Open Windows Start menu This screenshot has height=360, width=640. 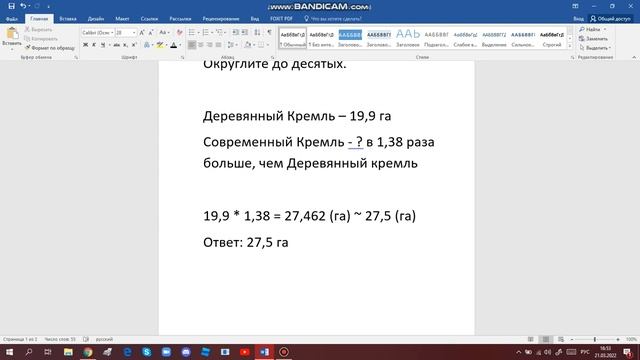click(x=9, y=352)
